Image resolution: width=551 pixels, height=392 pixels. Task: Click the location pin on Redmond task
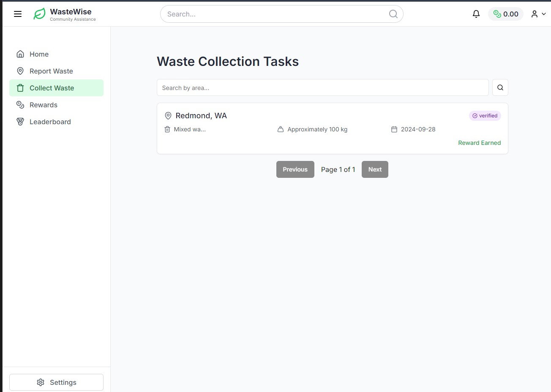click(168, 115)
